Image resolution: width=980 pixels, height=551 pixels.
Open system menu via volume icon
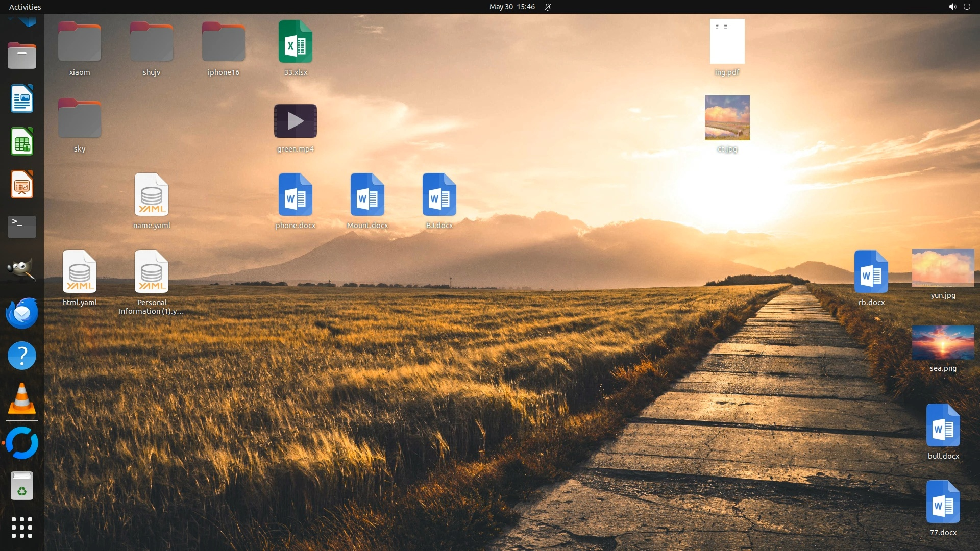click(x=952, y=7)
